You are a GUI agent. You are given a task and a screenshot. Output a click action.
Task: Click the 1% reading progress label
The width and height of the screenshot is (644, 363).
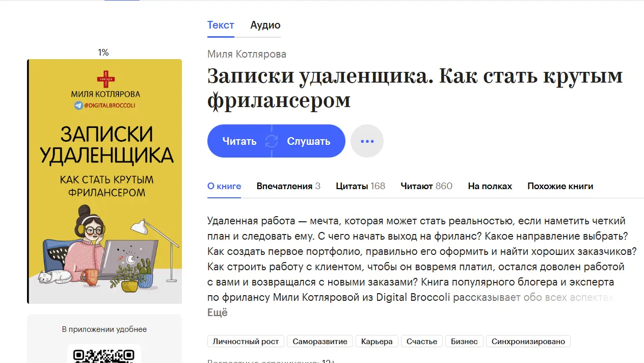coord(103,53)
